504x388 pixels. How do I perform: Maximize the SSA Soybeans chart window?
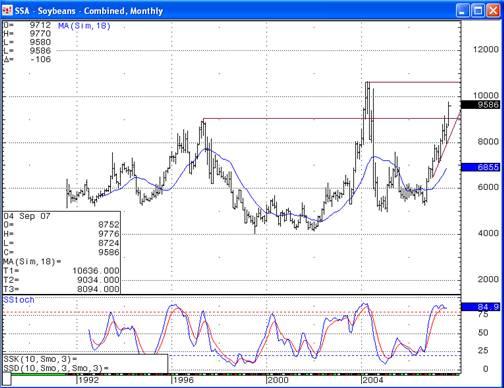478,11
